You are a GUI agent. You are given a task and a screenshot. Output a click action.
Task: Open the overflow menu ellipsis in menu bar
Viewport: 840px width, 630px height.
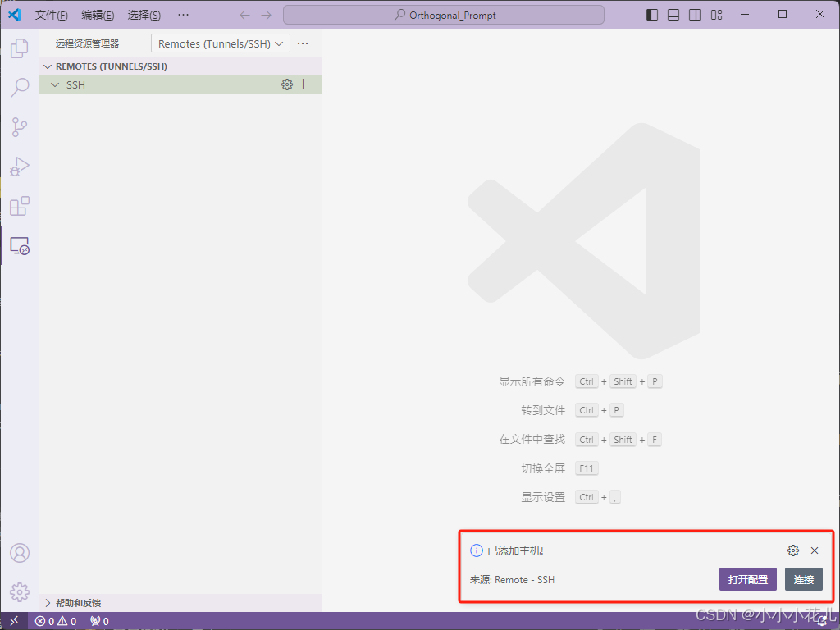pyautogui.click(x=183, y=15)
